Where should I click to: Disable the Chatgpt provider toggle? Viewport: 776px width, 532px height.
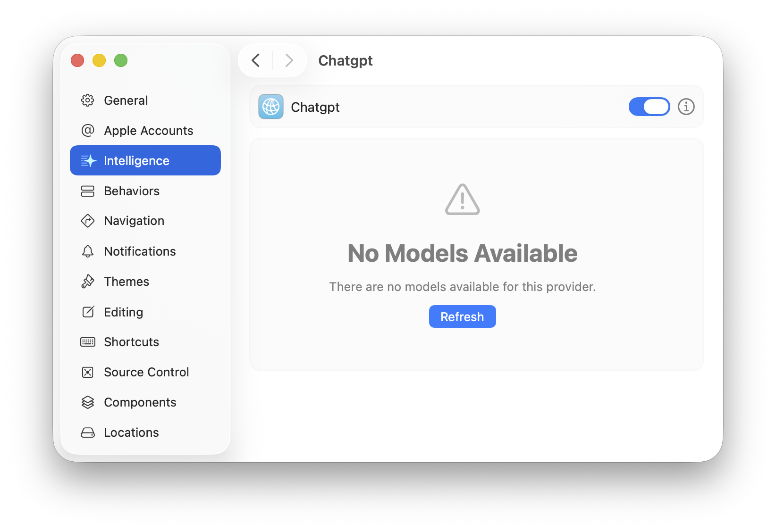(x=649, y=107)
